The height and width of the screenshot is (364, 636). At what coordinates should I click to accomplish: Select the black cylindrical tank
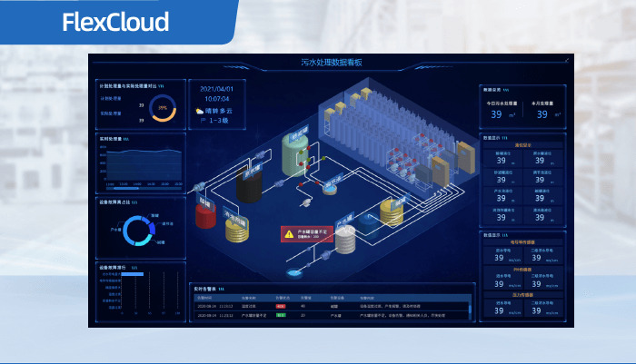click(x=249, y=186)
